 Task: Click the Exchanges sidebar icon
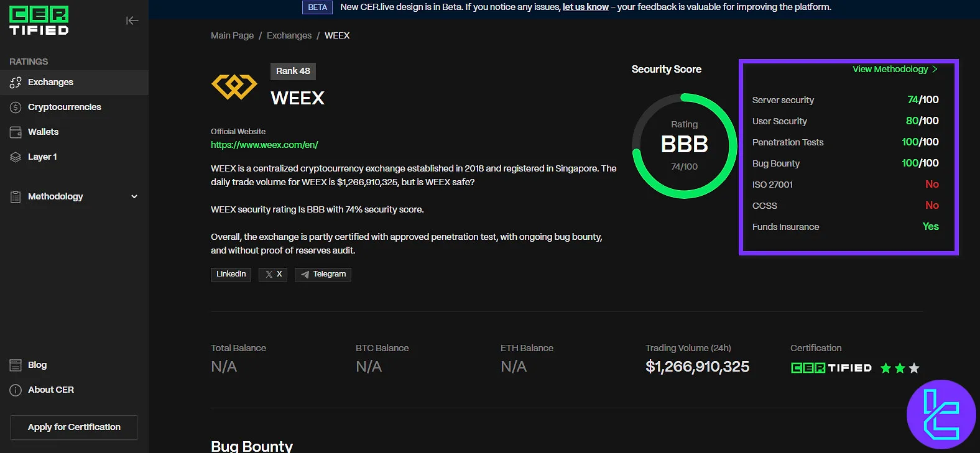click(x=16, y=82)
